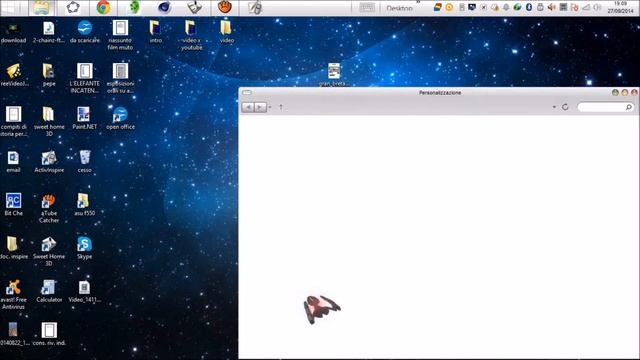Select the asu f550 folder
The width and height of the screenshot is (640, 360).
tap(84, 205)
